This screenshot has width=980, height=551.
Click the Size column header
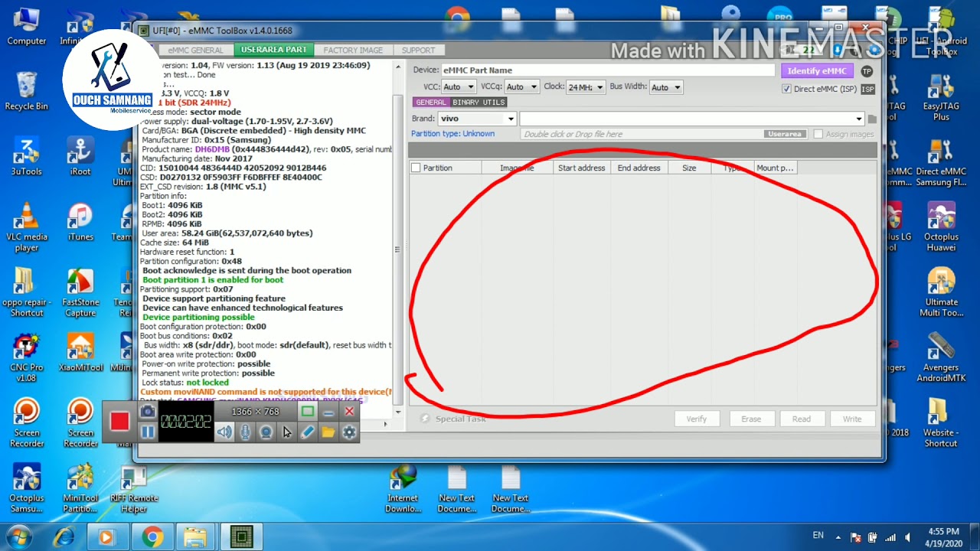689,168
